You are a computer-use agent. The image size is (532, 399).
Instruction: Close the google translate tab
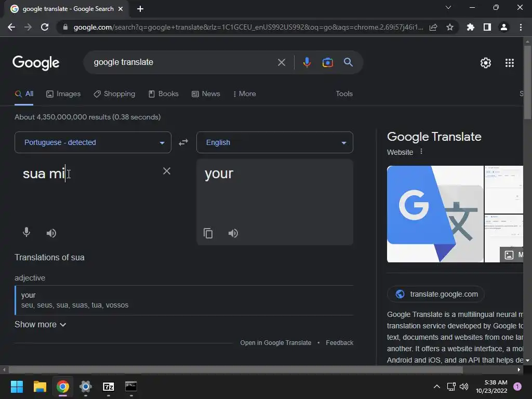click(121, 9)
